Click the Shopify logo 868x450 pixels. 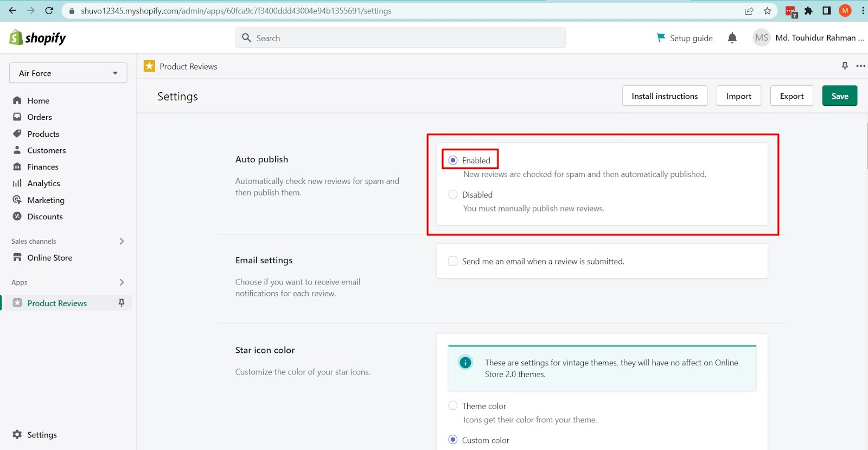(37, 37)
